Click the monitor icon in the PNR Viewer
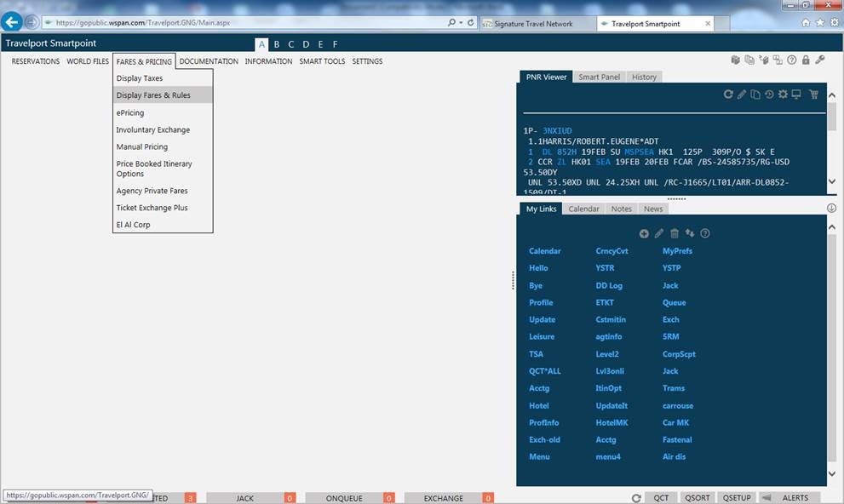Image resolution: width=844 pixels, height=504 pixels. [x=796, y=94]
